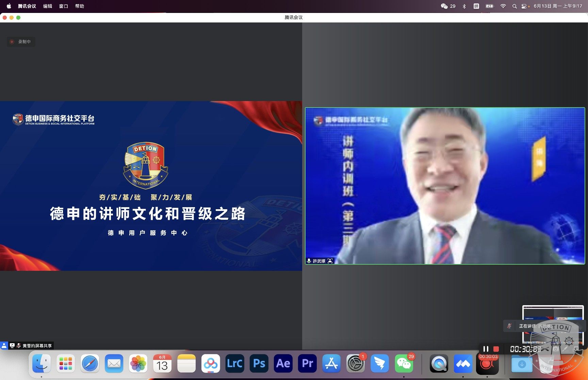The height and width of the screenshot is (380, 588).
Task: Open Notes from the Dock
Action: point(186,364)
